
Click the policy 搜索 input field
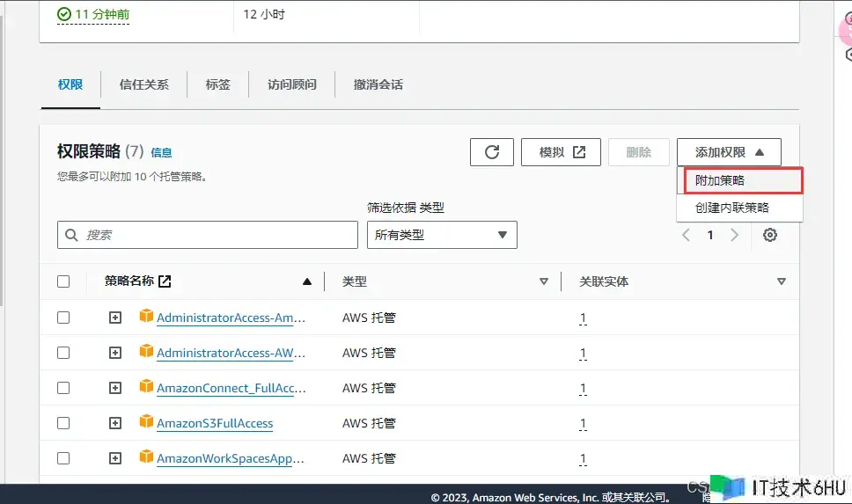(208, 235)
